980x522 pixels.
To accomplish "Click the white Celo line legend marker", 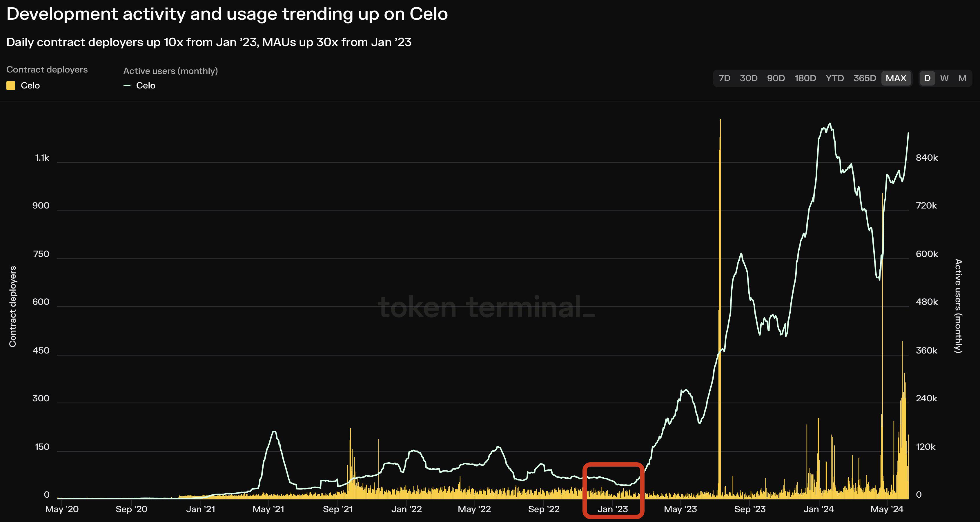I will [127, 86].
